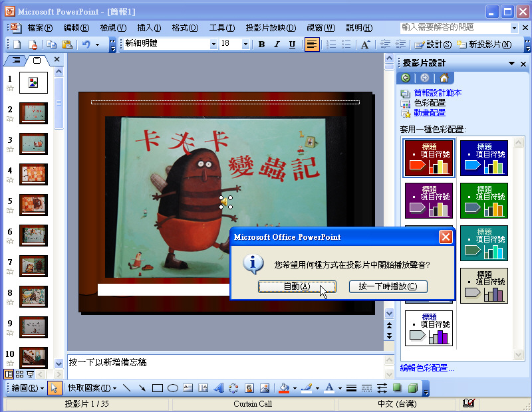Click the line style icon

(352, 388)
